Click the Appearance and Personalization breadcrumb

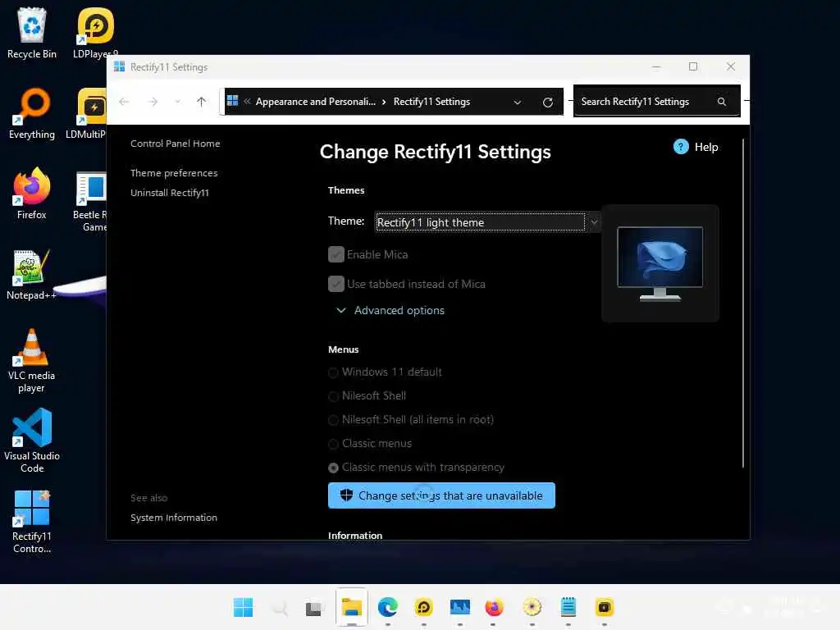316,101
